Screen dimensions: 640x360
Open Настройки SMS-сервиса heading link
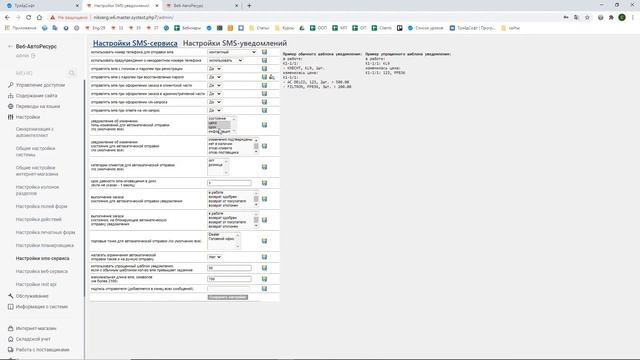pyautogui.click(x=135, y=43)
